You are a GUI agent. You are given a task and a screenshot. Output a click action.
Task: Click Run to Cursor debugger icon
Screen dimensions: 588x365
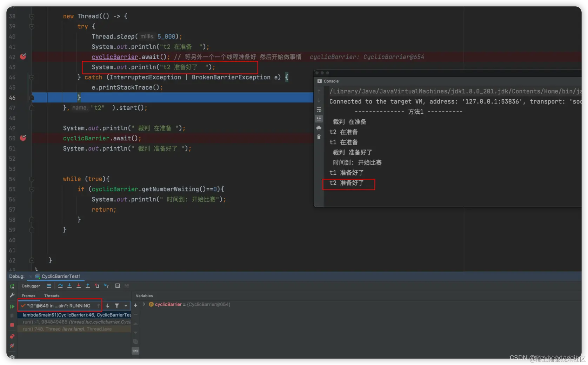pos(106,286)
